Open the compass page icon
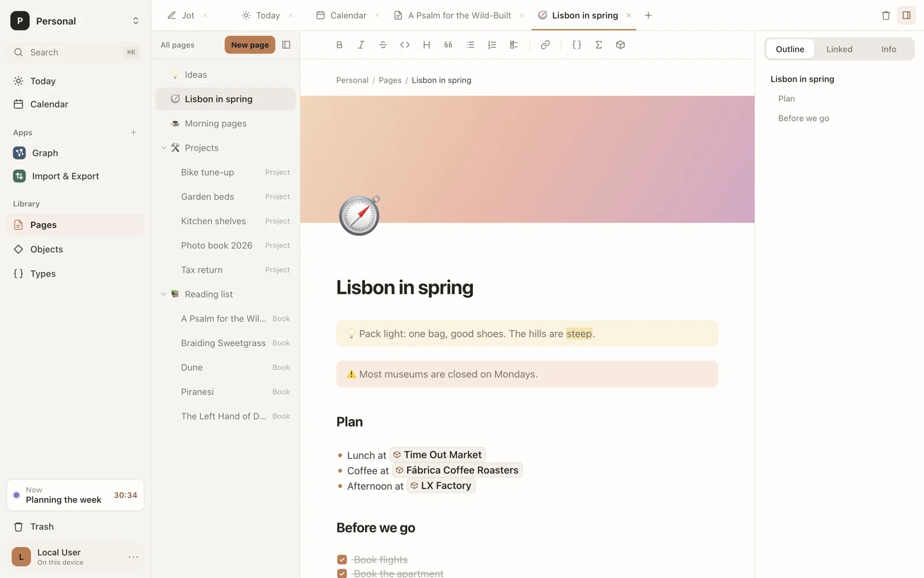 (x=359, y=216)
